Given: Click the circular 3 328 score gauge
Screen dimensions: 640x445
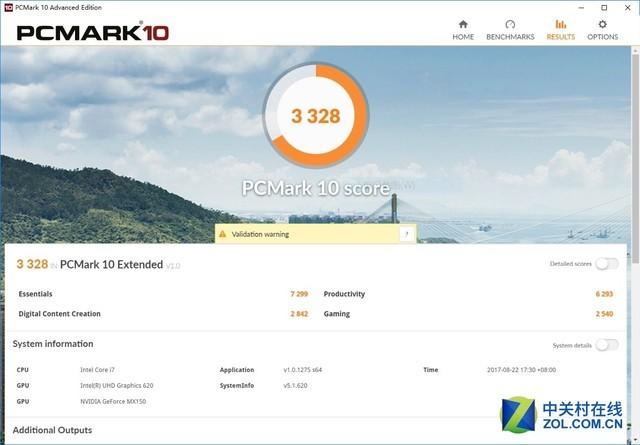Looking at the screenshot, I should 316,116.
